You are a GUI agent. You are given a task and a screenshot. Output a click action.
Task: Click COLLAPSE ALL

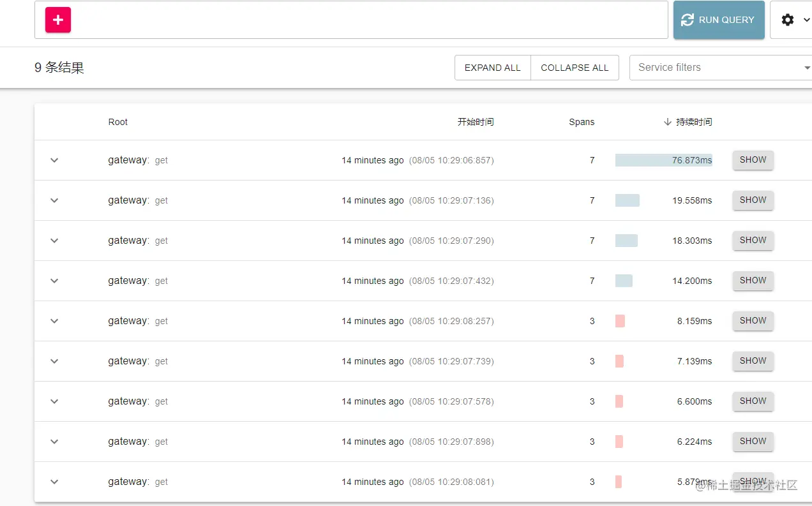click(575, 68)
